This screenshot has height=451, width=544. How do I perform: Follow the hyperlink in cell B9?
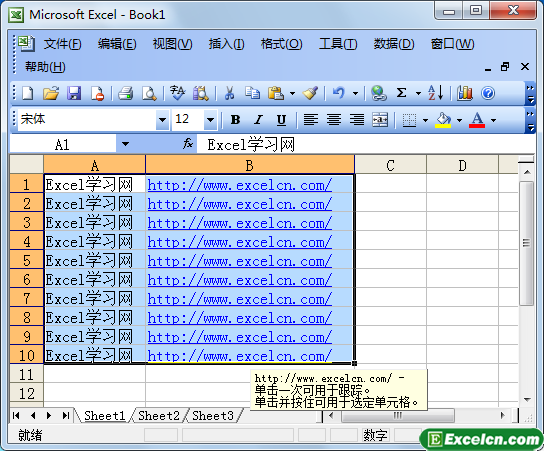[239, 337]
